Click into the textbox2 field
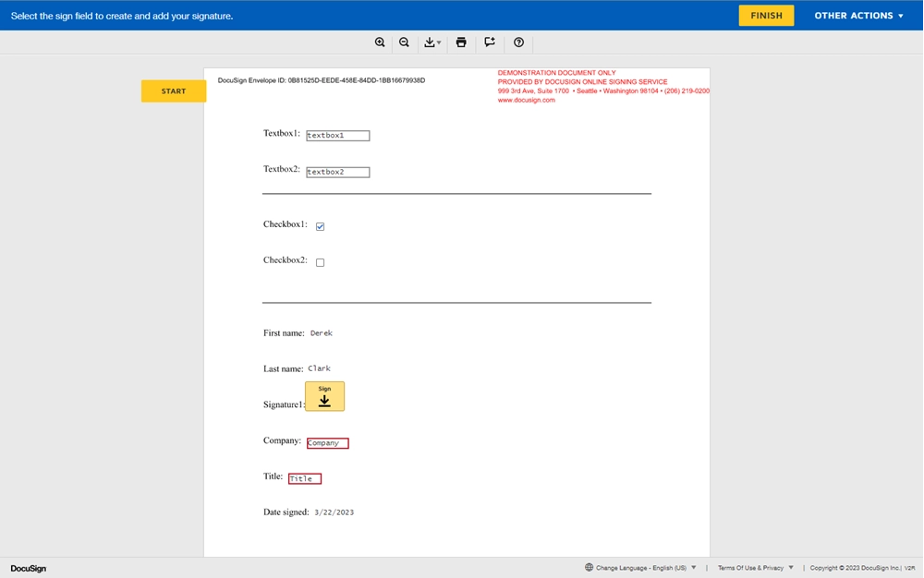Viewport: 924px width, 578px height. [x=337, y=172]
